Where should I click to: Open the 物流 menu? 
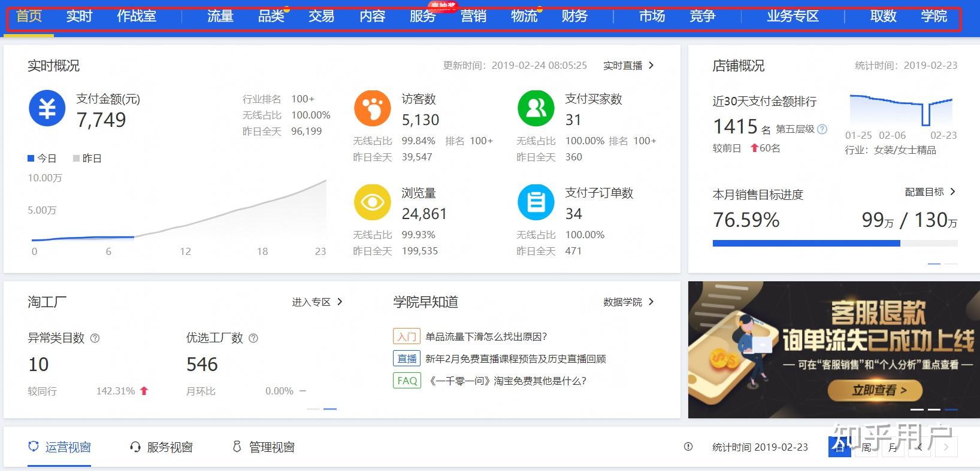point(524,16)
